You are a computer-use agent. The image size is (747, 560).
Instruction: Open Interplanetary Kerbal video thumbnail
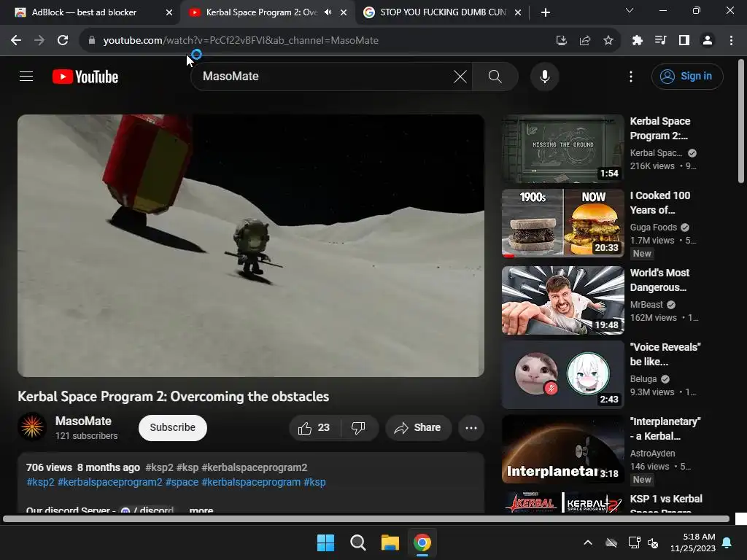point(562,448)
